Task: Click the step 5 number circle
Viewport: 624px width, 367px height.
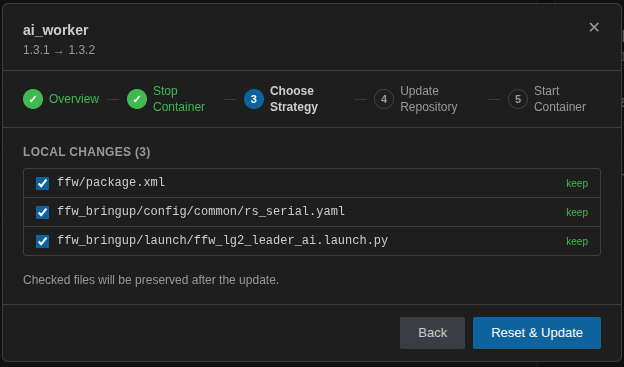Action: [518, 99]
